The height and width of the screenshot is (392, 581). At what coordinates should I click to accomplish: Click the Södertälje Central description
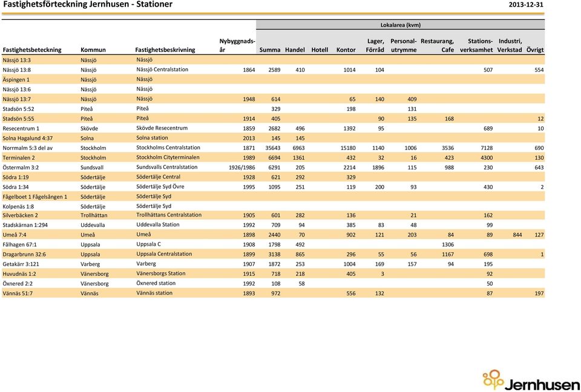158,177
